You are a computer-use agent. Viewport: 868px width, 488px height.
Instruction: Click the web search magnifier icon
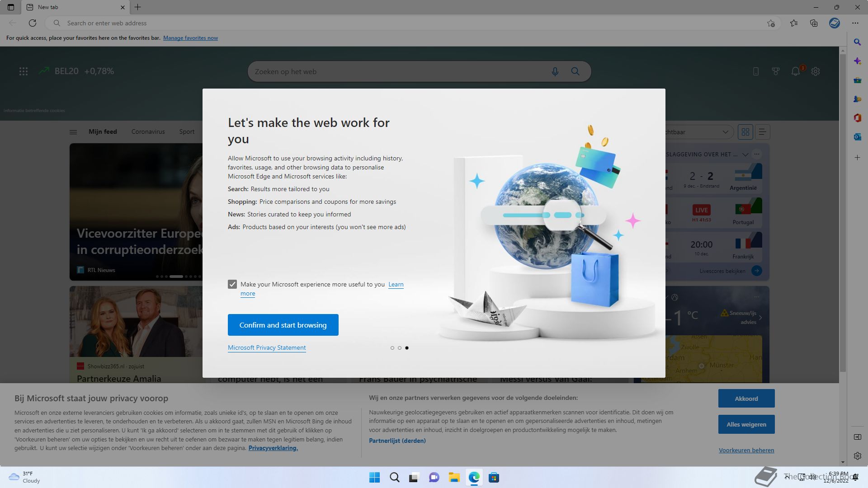pos(575,71)
